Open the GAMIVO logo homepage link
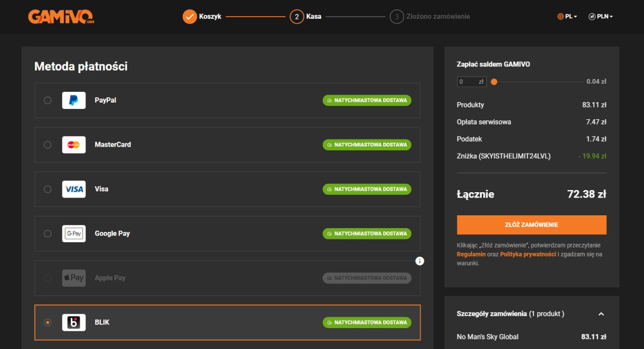The width and height of the screenshot is (644, 349). [x=61, y=17]
